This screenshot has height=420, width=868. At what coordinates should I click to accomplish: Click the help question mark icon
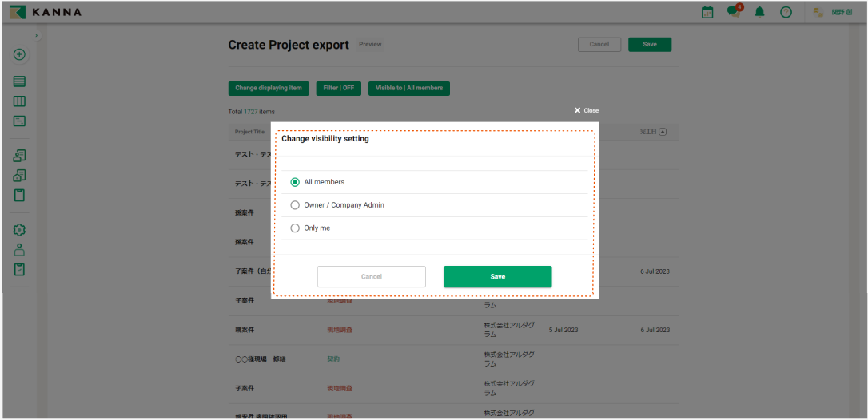[x=786, y=12]
